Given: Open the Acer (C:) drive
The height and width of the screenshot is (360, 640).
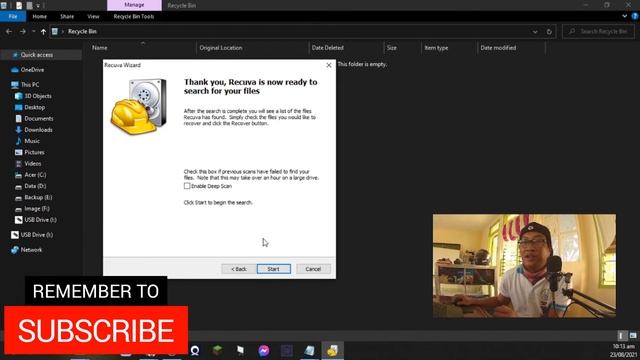Looking at the screenshot, I should click(35, 175).
